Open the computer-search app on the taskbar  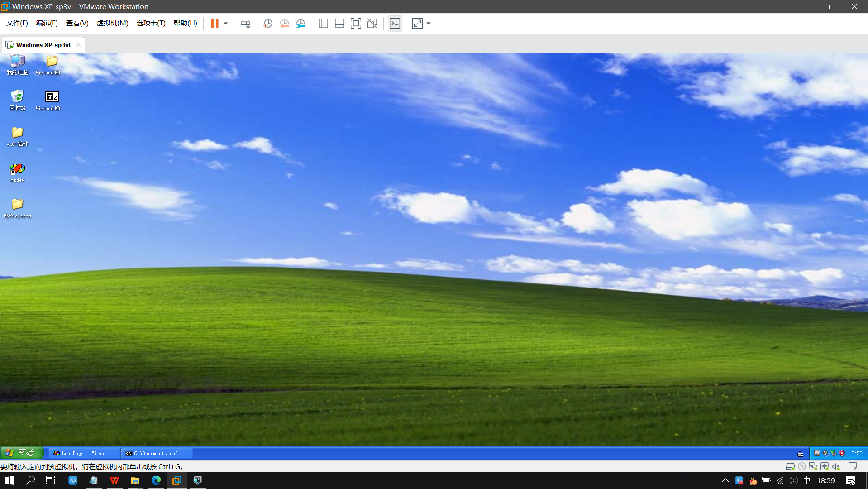click(x=198, y=480)
